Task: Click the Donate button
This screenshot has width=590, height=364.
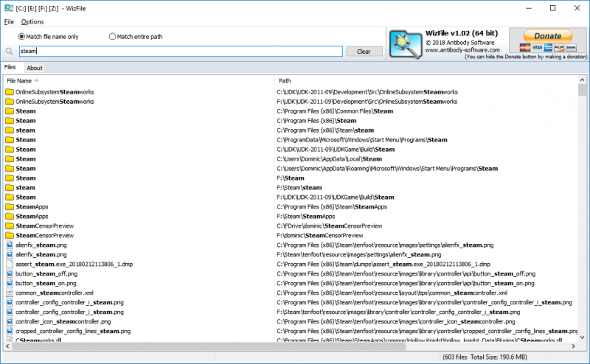Action: pos(548,35)
